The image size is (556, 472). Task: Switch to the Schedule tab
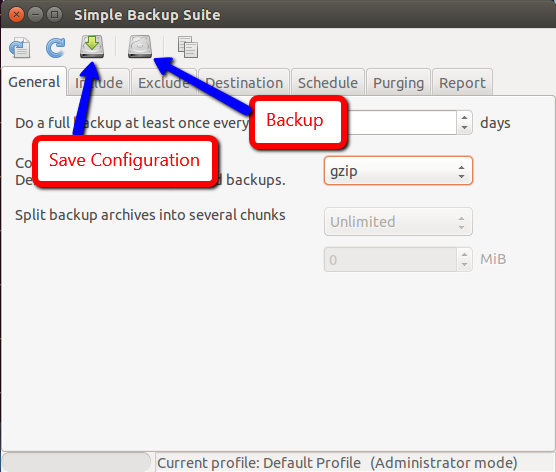pos(328,83)
